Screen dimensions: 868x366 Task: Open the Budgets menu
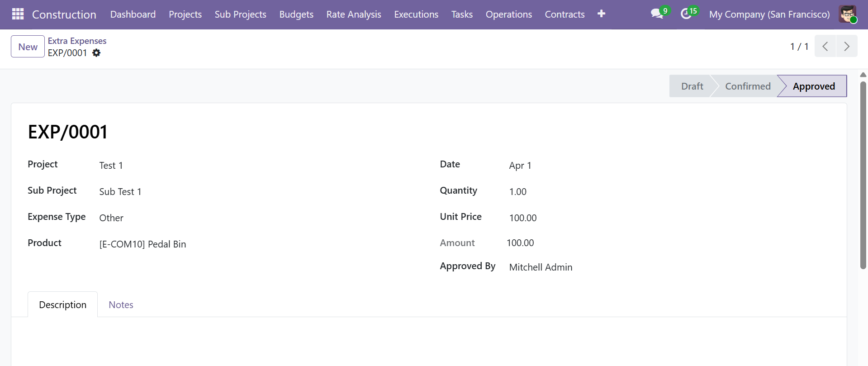[x=296, y=14]
